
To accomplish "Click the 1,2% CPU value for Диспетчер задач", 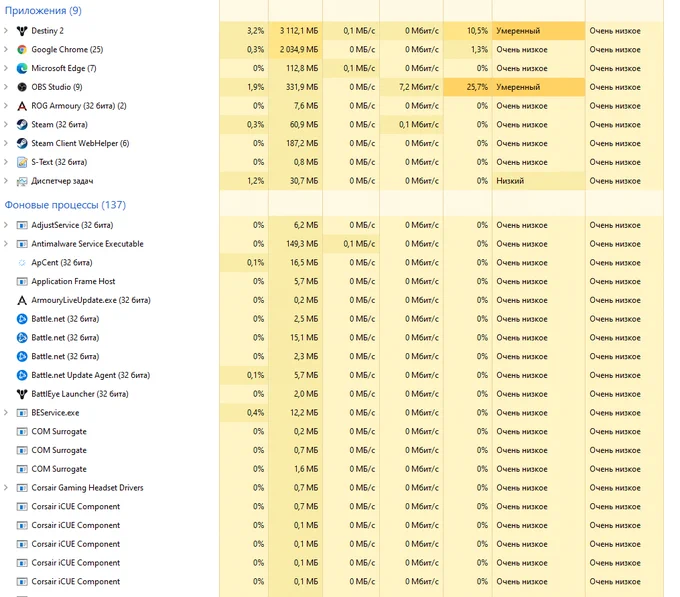I will coord(255,181).
